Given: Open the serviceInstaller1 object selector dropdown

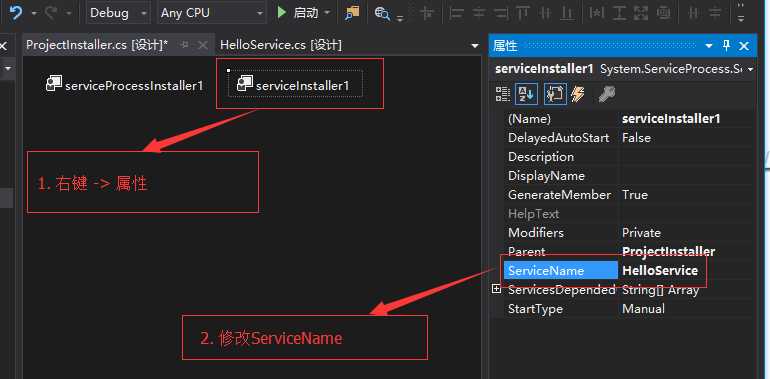Looking at the screenshot, I should pyautogui.click(x=750, y=70).
